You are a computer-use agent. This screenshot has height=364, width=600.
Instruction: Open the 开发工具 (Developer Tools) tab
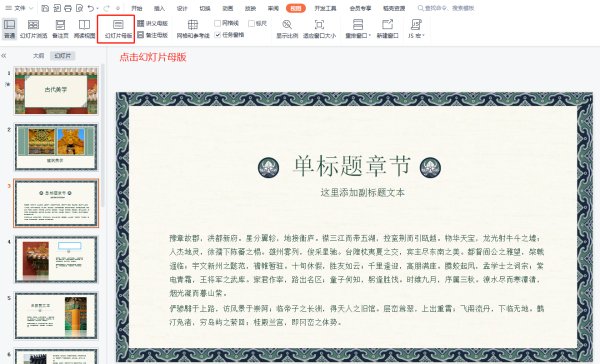pos(325,8)
